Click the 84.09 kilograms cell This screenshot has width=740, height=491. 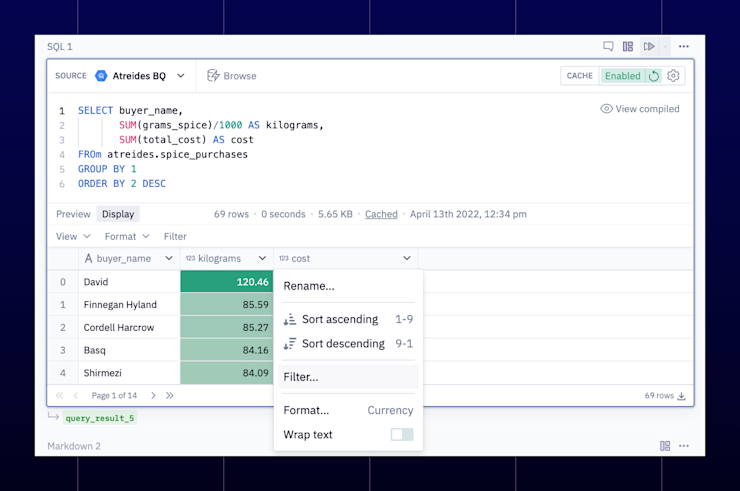[x=227, y=373]
